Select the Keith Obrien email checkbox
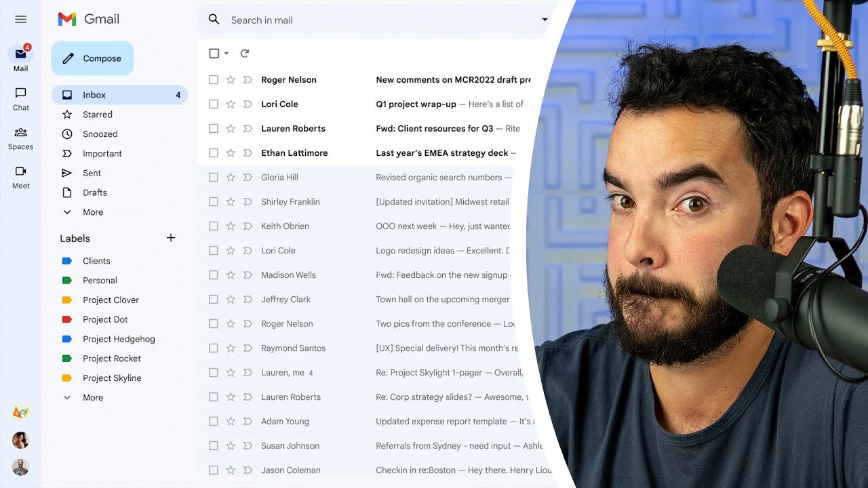868x488 pixels. (214, 226)
